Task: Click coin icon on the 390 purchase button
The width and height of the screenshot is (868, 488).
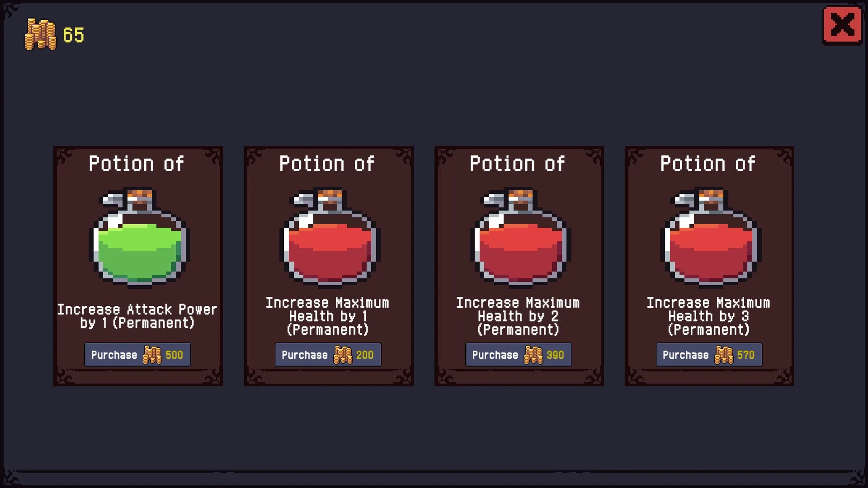Action: coord(533,355)
